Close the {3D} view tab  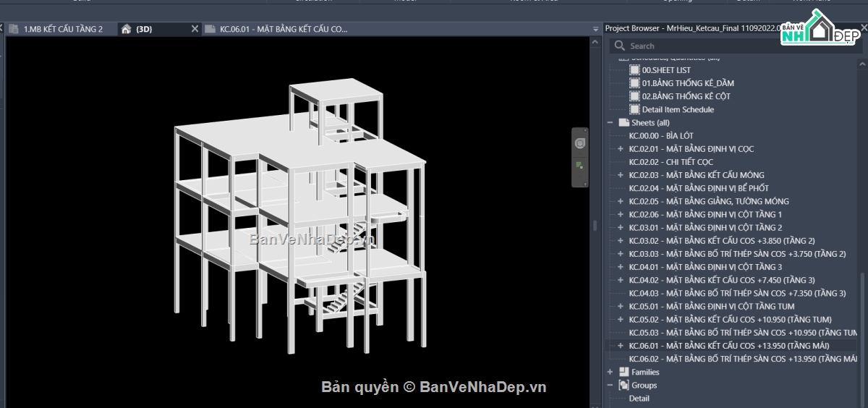pos(195,29)
